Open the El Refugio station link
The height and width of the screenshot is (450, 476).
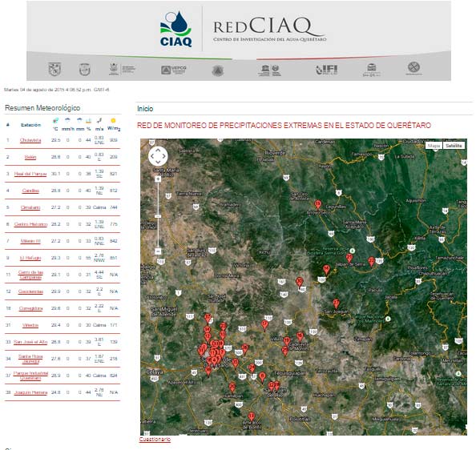30,258
